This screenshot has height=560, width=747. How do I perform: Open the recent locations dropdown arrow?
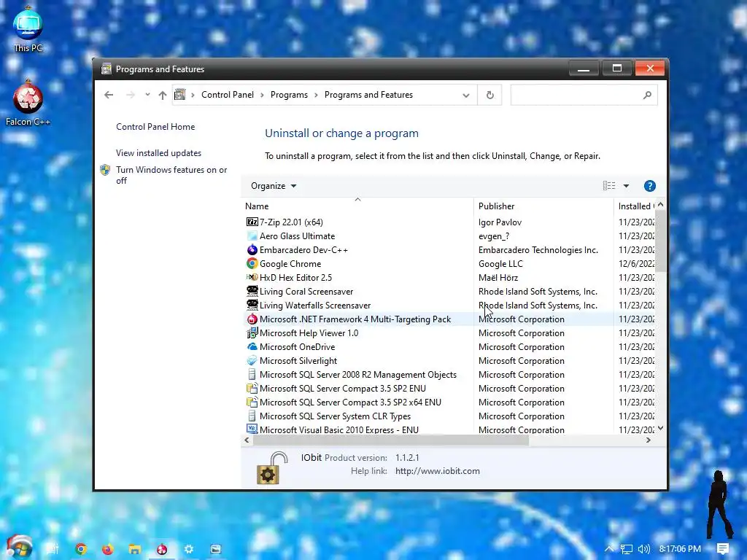click(x=147, y=94)
